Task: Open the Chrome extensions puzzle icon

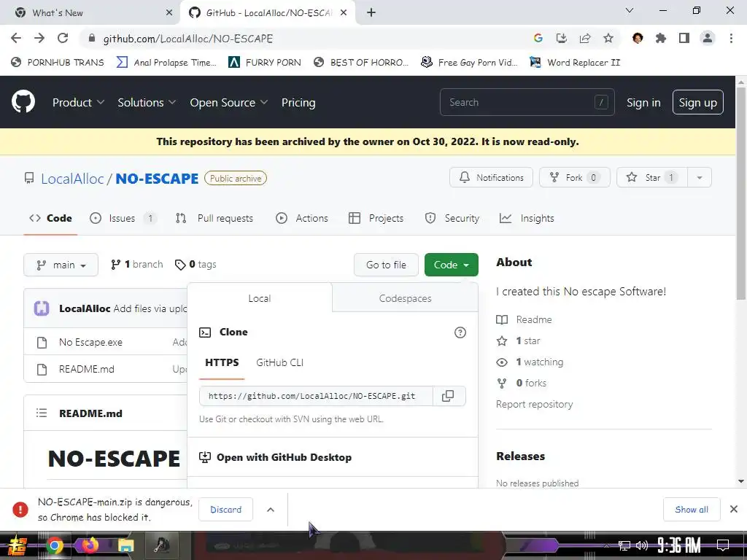Action: click(661, 38)
